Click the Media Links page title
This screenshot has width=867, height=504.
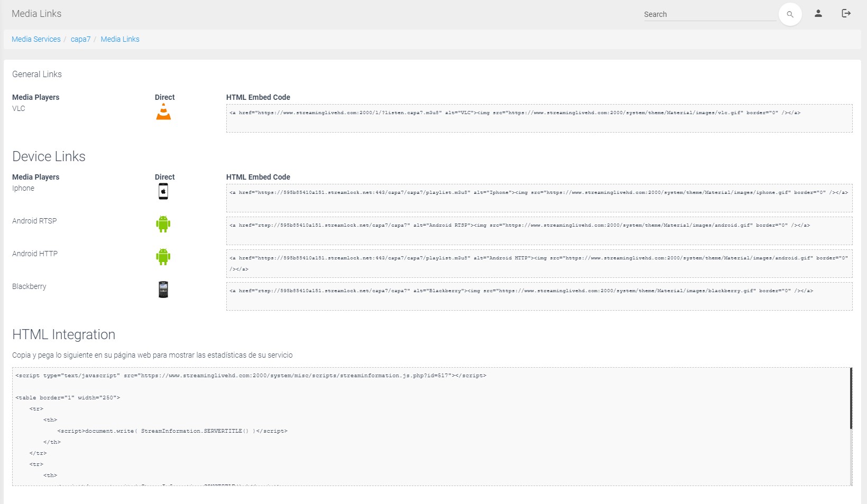pyautogui.click(x=36, y=14)
